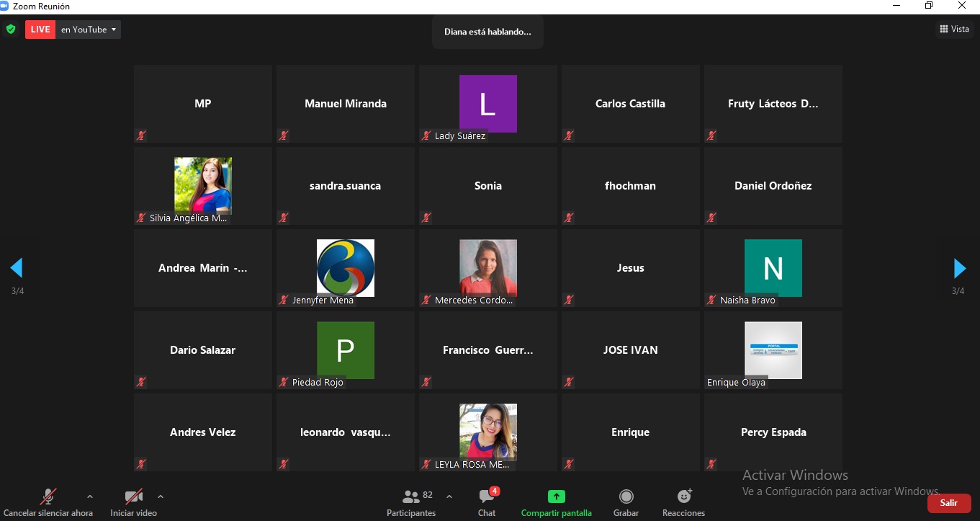Click Zoom app icon in title bar
This screenshot has height=521, width=980.
[5, 6]
